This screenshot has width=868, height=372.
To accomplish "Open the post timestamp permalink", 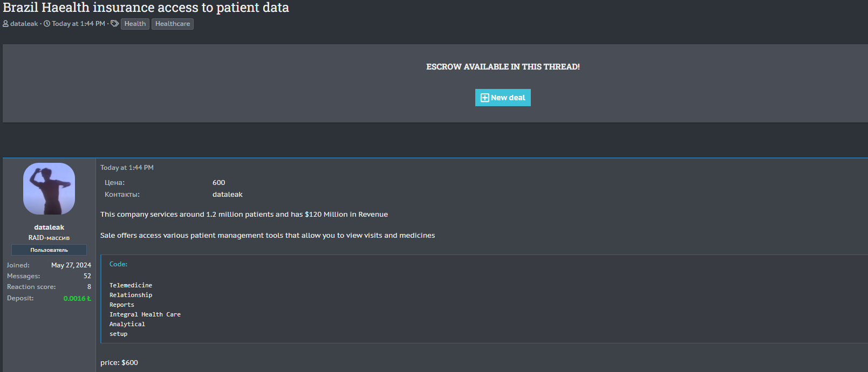I will click(127, 168).
